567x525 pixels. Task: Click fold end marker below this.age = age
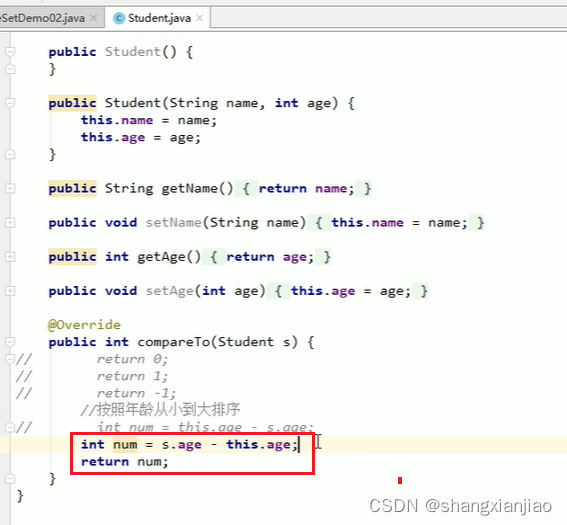(10, 154)
